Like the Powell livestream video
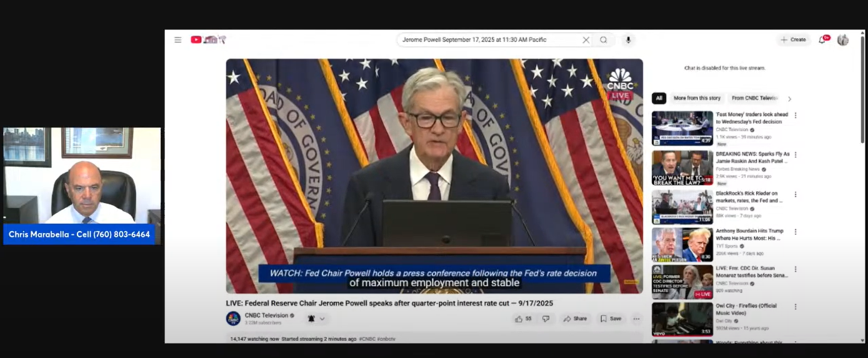This screenshot has height=358, width=868. tap(523, 319)
